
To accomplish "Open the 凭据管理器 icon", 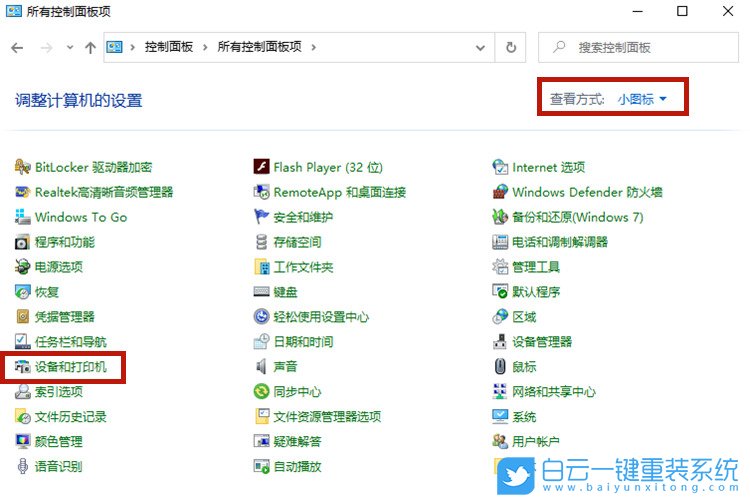I will 22,316.
